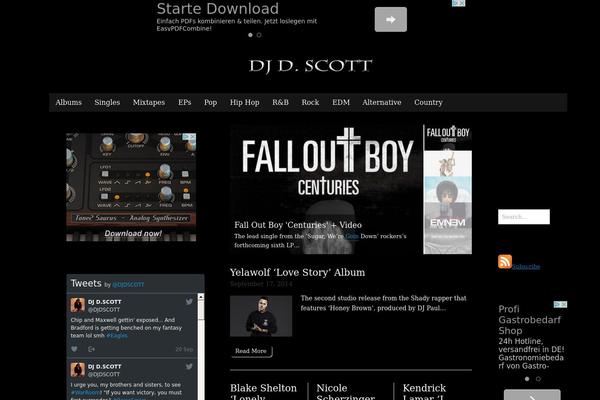The image size is (600, 400).
Task: Click Profi Gastrobedarf Shop ad title
Action: (530, 320)
